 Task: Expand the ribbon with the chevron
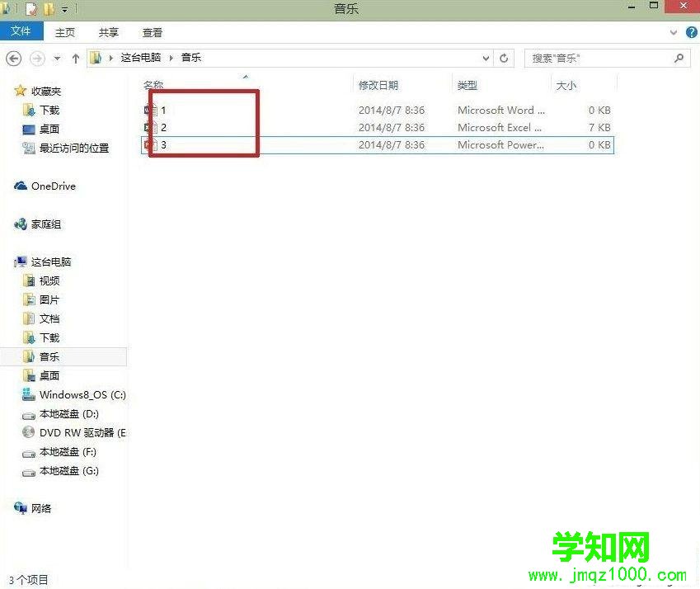pyautogui.click(x=674, y=33)
